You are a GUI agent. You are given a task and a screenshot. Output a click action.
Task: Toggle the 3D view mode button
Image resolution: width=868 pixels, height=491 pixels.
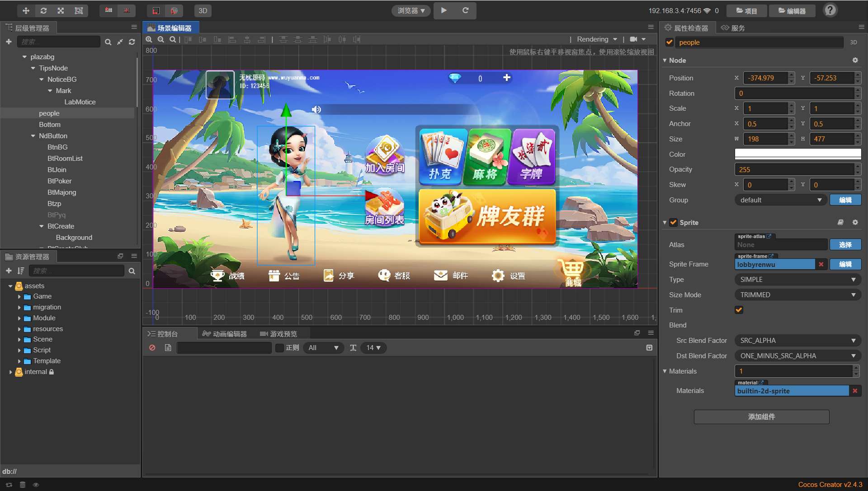(x=203, y=10)
